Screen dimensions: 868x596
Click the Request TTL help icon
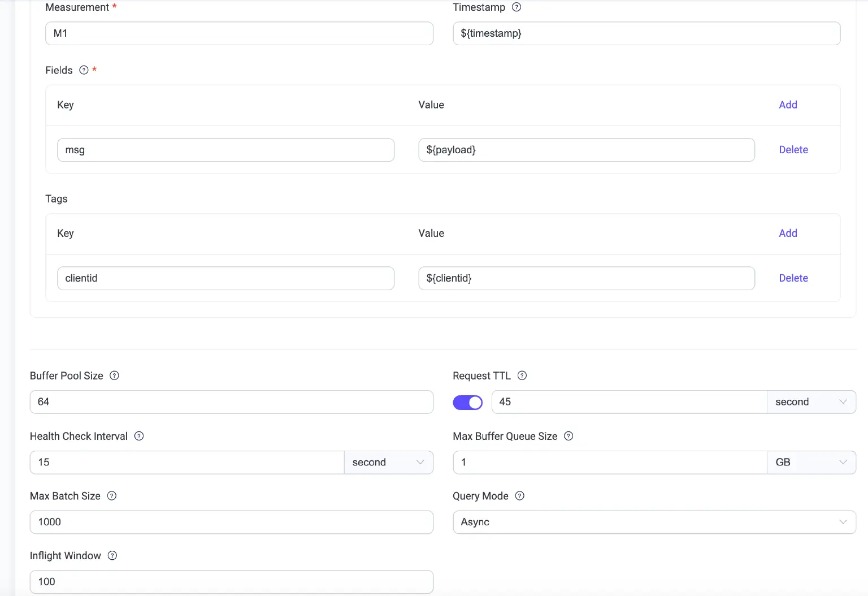(x=522, y=375)
